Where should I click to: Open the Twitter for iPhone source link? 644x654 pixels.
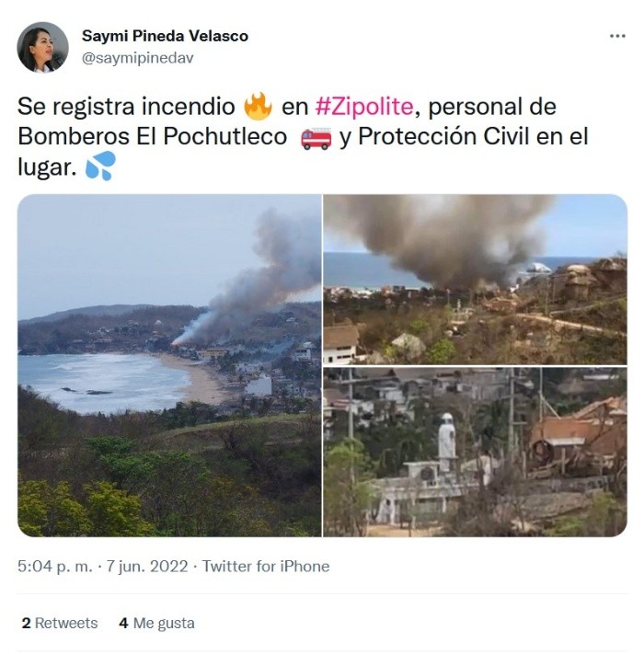266,567
